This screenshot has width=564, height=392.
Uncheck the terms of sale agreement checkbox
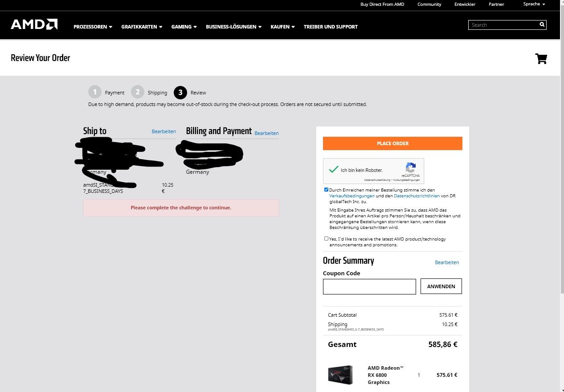click(326, 190)
